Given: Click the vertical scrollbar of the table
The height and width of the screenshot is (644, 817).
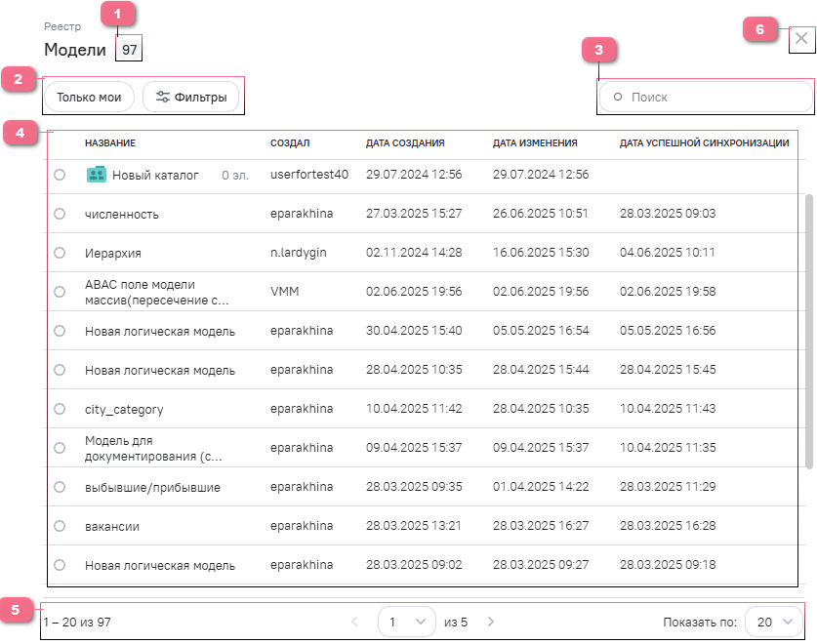Looking at the screenshot, I should (x=808, y=332).
